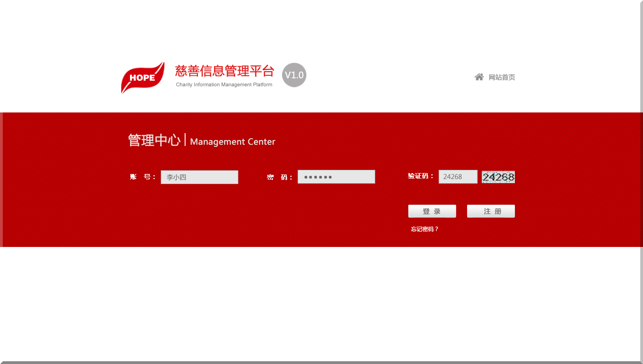Screen dimensions: 643x364
Task: Click the 忘记密码 forgot password link
Action: [424, 229]
